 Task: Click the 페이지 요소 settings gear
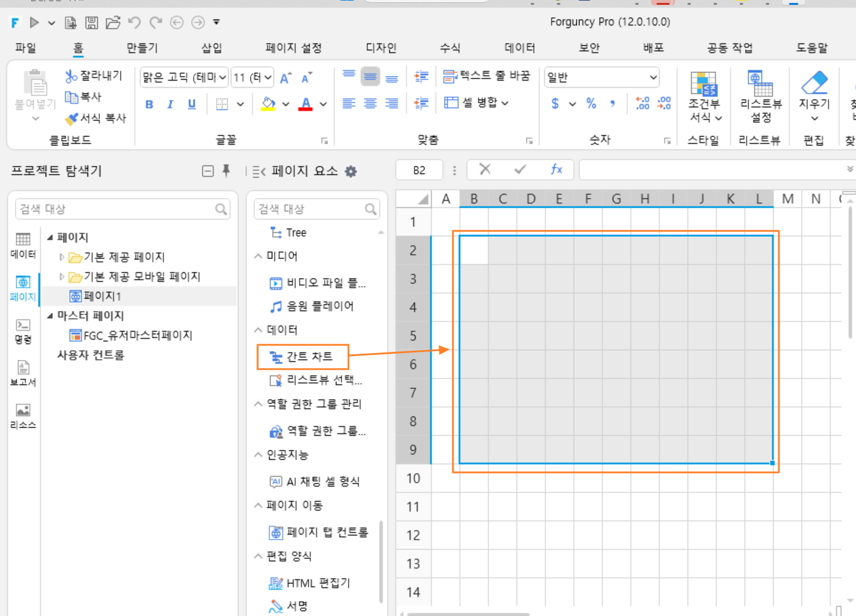pos(351,172)
